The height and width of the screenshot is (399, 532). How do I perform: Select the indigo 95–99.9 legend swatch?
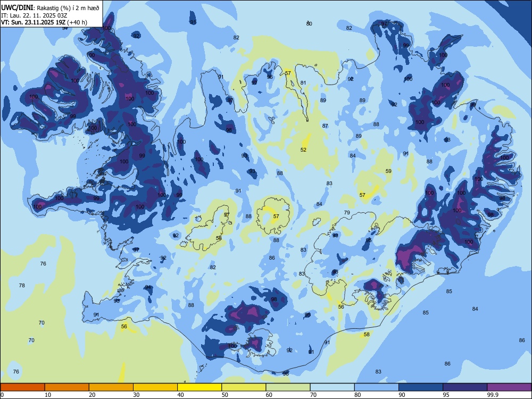(x=465, y=387)
